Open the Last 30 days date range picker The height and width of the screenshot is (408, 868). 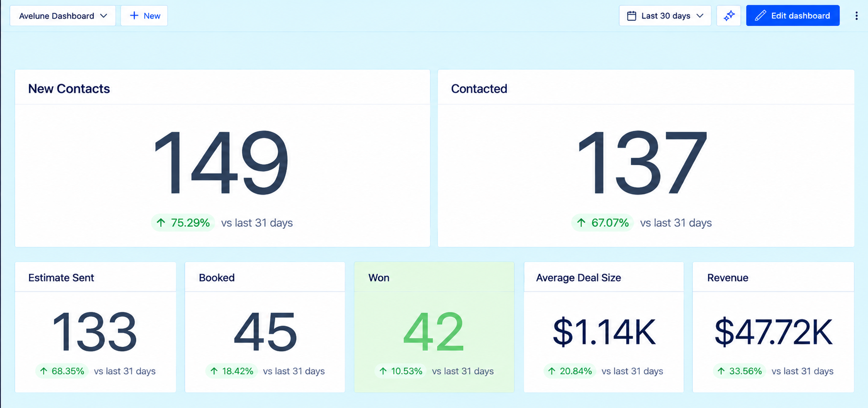(x=665, y=16)
